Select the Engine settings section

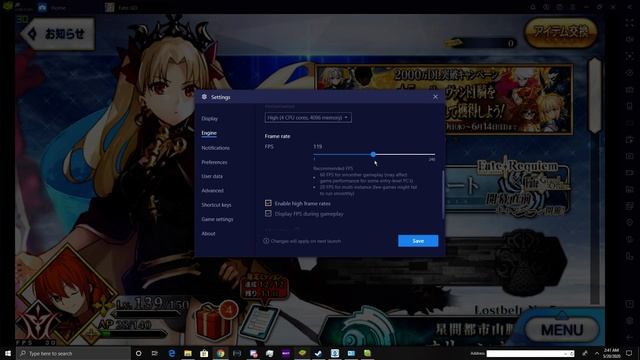209,133
